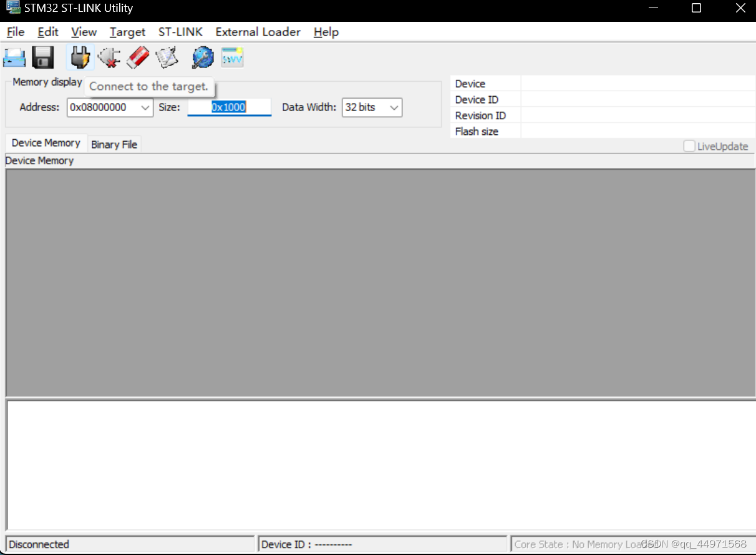The image size is (756, 555).
Task: Click the Flash size label
Action: pyautogui.click(x=477, y=131)
